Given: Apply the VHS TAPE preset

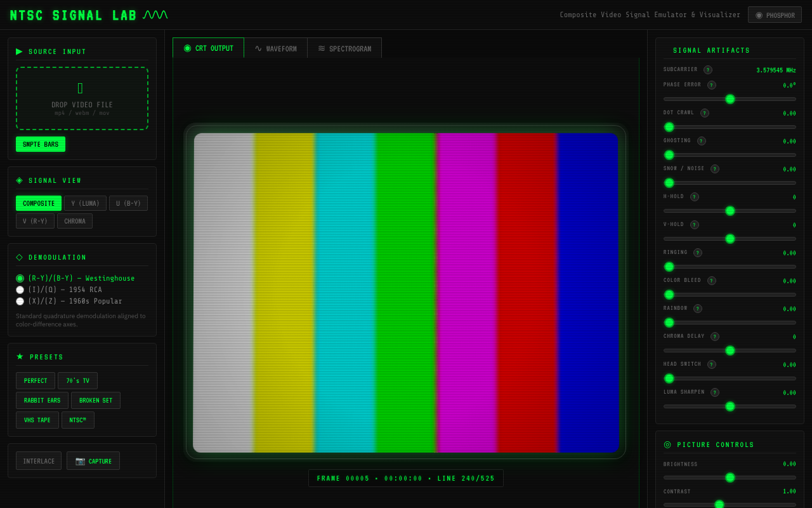Looking at the screenshot, I should click(37, 420).
